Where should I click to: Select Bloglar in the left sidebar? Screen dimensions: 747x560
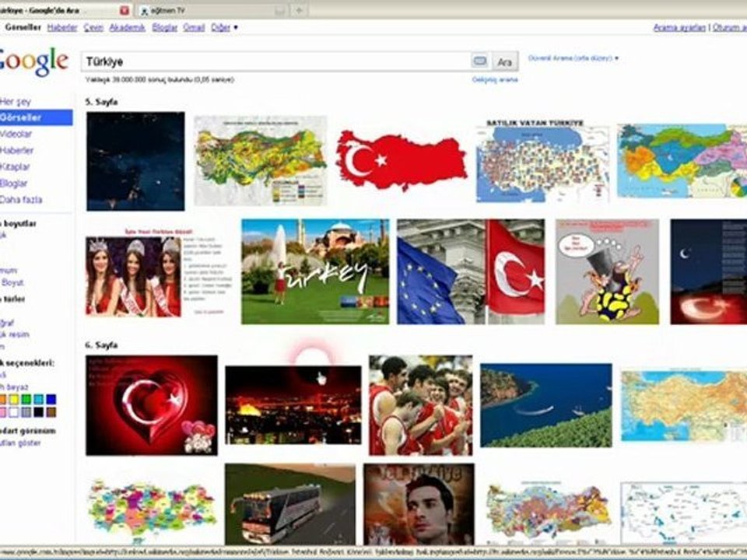coord(14,184)
